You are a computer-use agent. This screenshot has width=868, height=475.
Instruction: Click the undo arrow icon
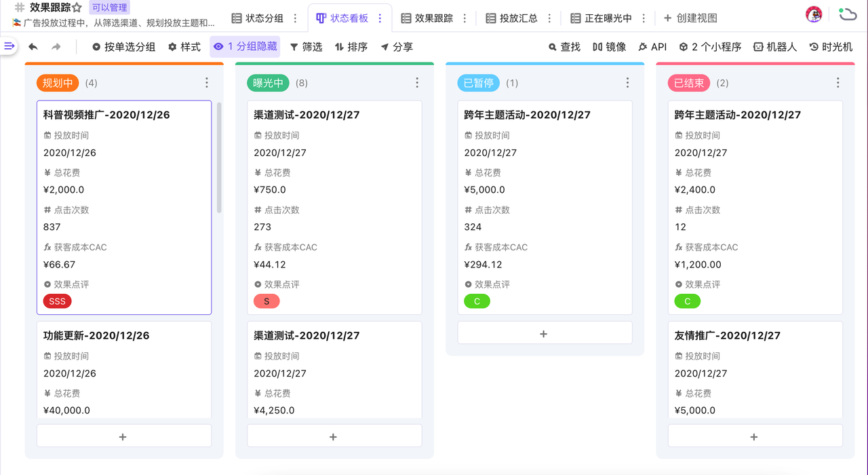pos(33,47)
